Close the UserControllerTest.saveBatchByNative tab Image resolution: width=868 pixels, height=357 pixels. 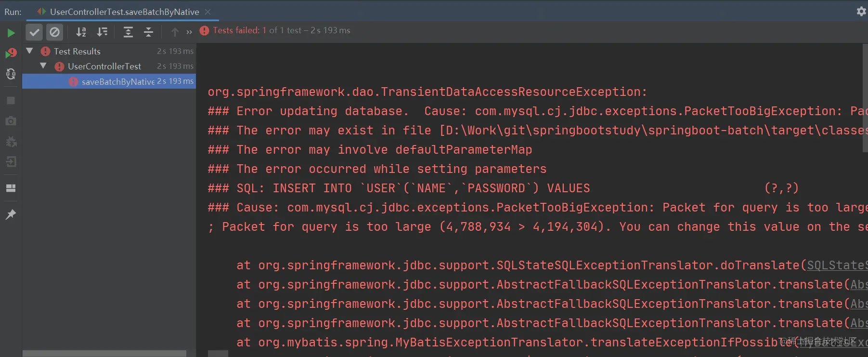click(x=207, y=12)
